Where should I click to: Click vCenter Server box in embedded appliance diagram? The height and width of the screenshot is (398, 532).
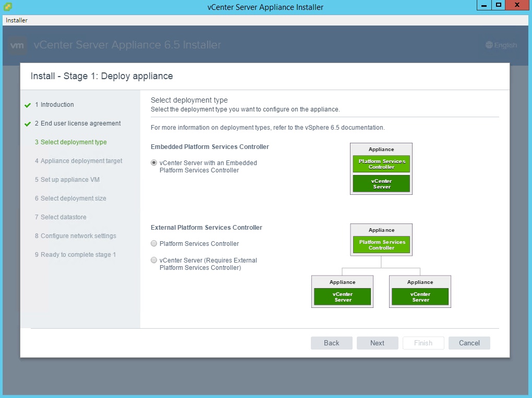381,184
